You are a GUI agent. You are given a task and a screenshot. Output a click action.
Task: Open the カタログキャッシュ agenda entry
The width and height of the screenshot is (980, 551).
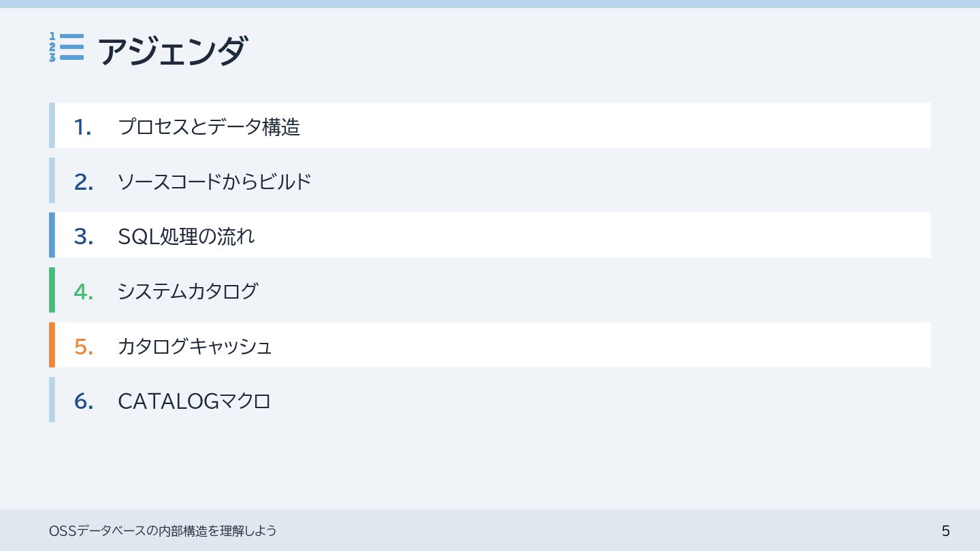coord(195,346)
